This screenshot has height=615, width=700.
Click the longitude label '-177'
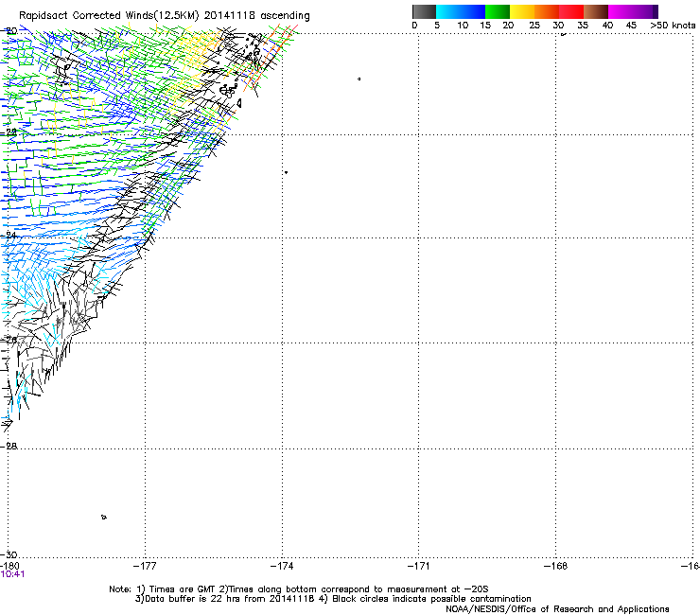(x=145, y=566)
